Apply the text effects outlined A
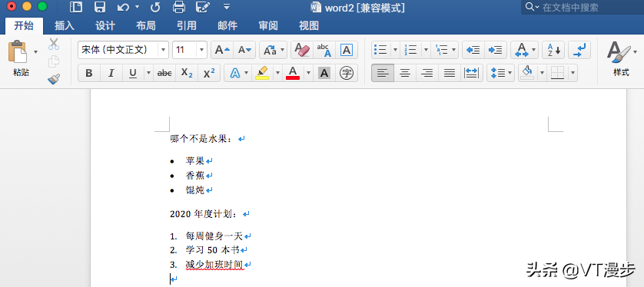644x287 pixels. pyautogui.click(x=234, y=74)
